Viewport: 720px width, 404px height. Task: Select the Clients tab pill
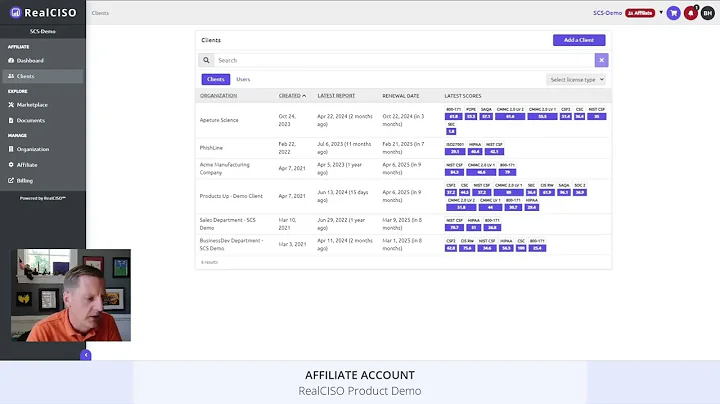click(215, 79)
